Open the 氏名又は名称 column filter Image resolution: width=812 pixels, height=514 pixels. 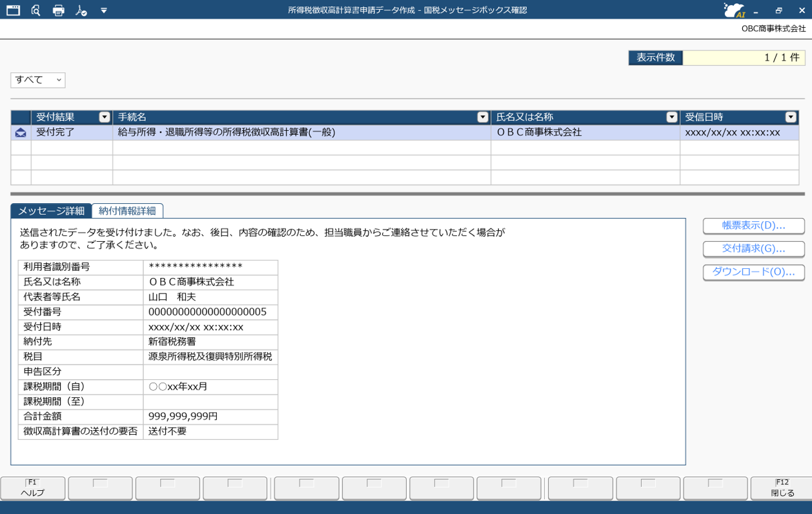tap(671, 117)
